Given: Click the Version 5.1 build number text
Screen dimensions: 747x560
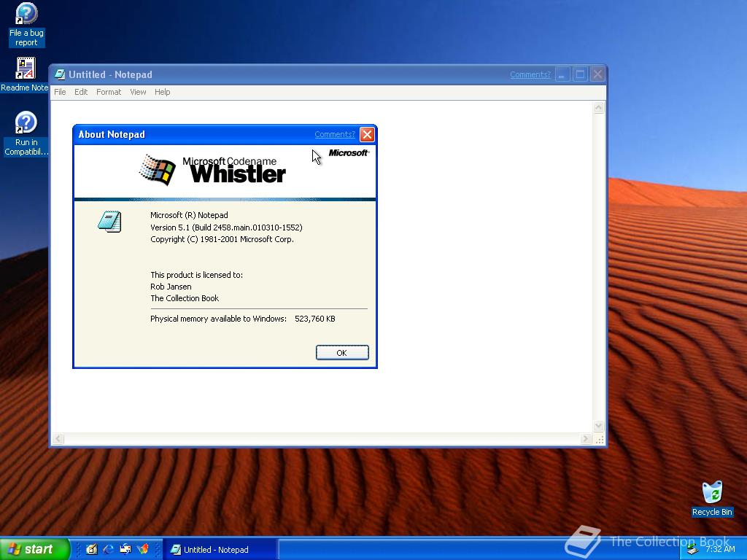Looking at the screenshot, I should (226, 227).
